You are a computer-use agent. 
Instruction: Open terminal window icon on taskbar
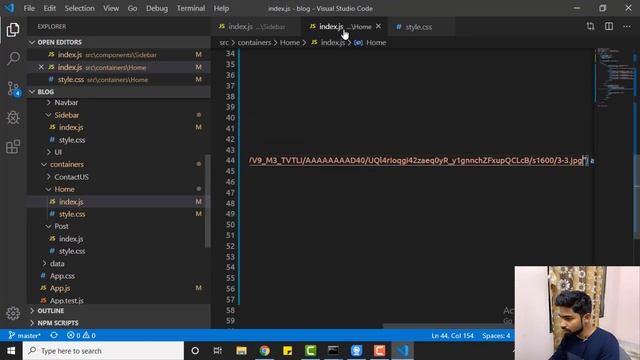pyautogui.click(x=333, y=351)
